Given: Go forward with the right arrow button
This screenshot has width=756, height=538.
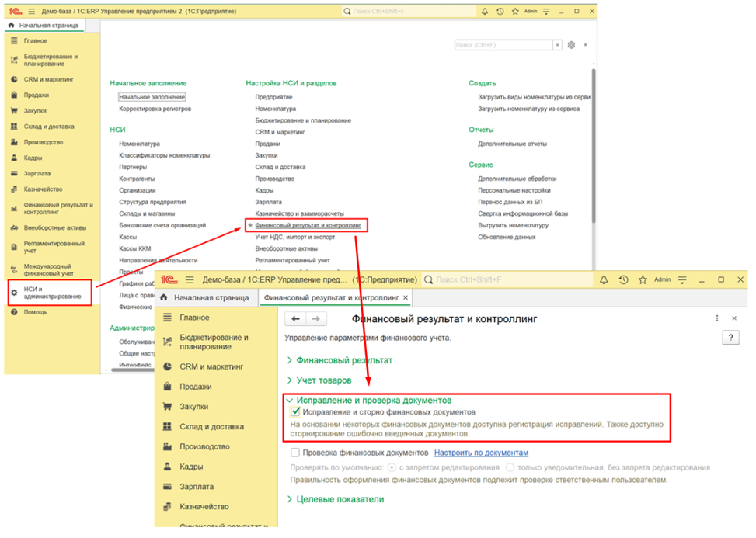Looking at the screenshot, I should pyautogui.click(x=315, y=319).
